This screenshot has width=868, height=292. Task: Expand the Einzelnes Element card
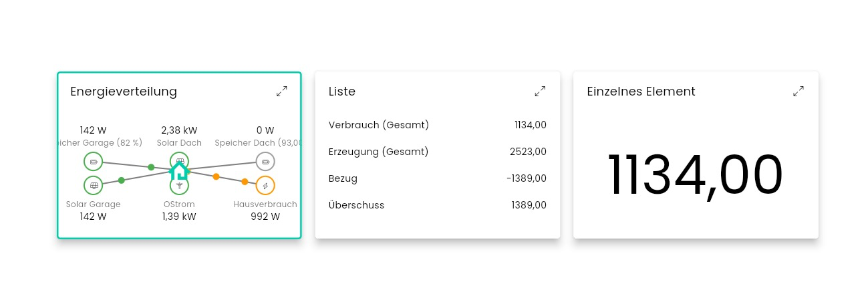click(799, 92)
